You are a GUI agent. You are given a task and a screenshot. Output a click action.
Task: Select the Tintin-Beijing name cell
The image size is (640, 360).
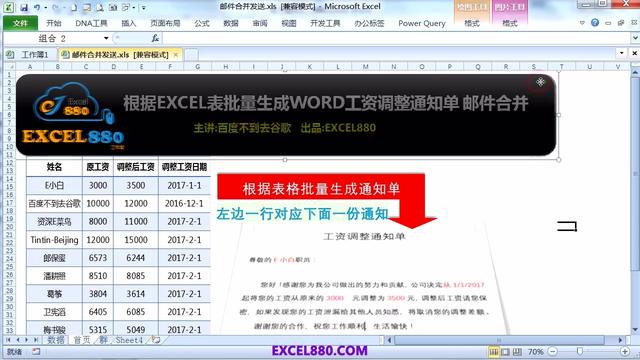54,240
